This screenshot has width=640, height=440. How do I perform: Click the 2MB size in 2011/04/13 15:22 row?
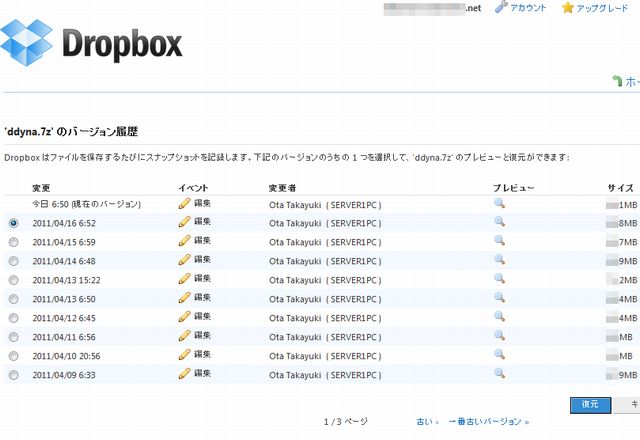[622, 280]
